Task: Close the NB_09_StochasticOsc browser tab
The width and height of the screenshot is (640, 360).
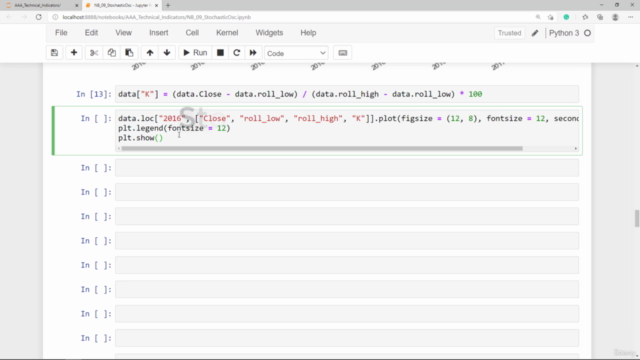Action: [156, 5]
